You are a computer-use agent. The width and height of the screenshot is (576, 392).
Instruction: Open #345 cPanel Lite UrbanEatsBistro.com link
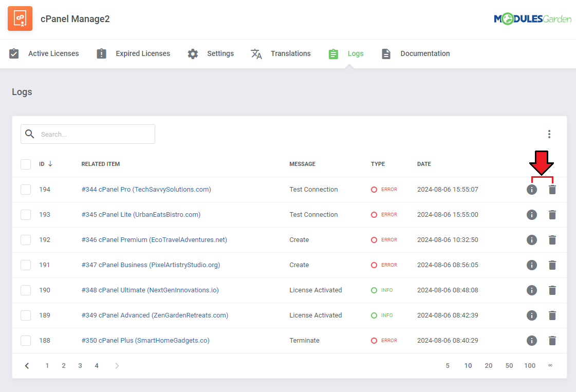141,215
